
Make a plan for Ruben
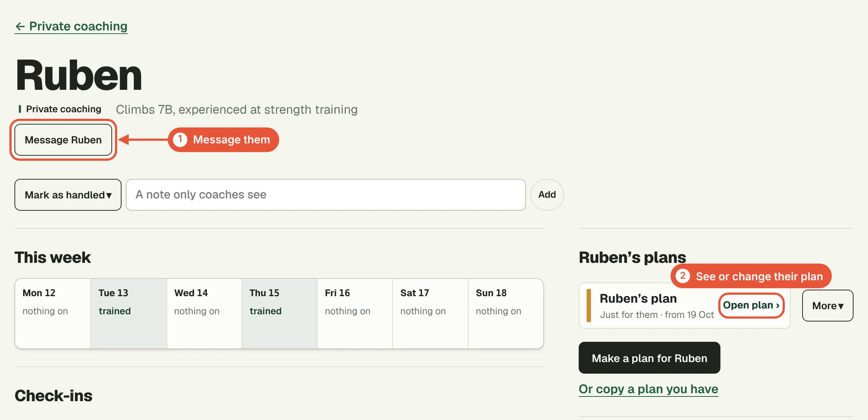coord(649,358)
